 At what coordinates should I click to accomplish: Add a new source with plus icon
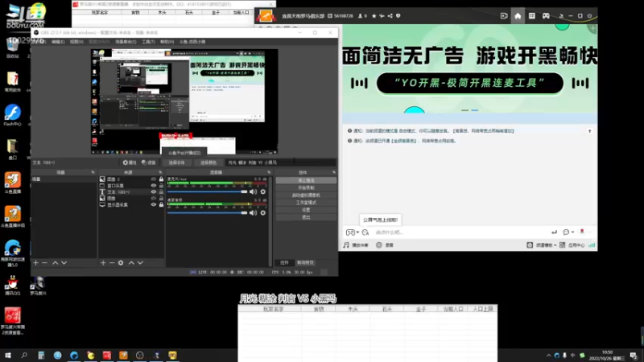click(103, 263)
